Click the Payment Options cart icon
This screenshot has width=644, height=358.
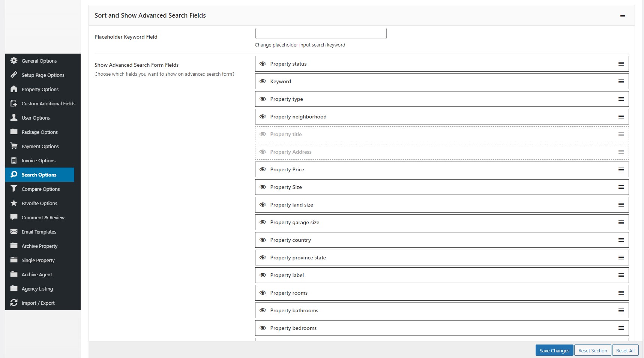pos(14,146)
